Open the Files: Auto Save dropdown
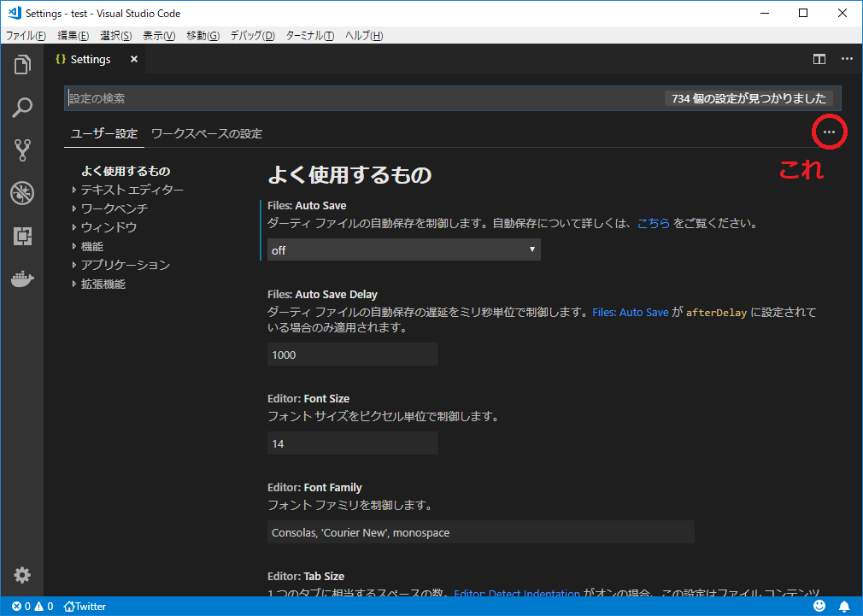 click(x=404, y=250)
